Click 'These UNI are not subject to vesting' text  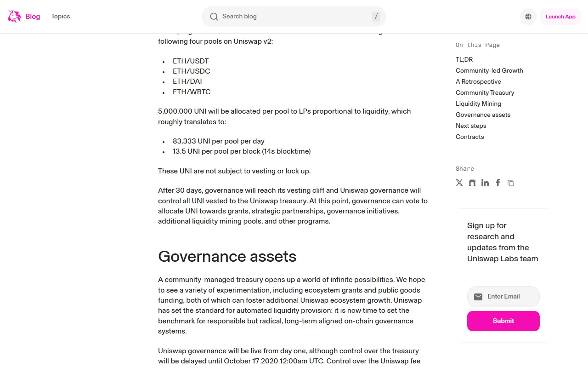[234, 171]
